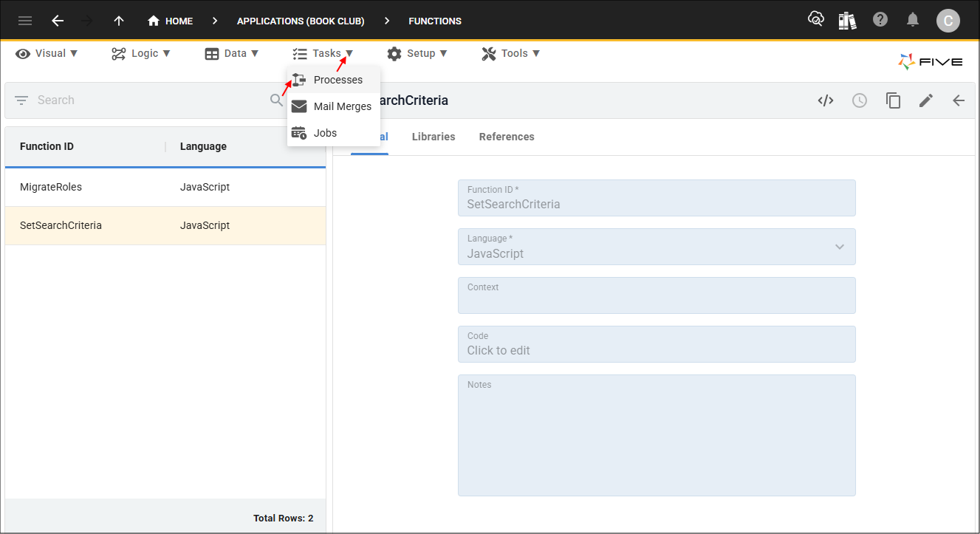
Task: Open the Tools menu
Action: click(511, 53)
